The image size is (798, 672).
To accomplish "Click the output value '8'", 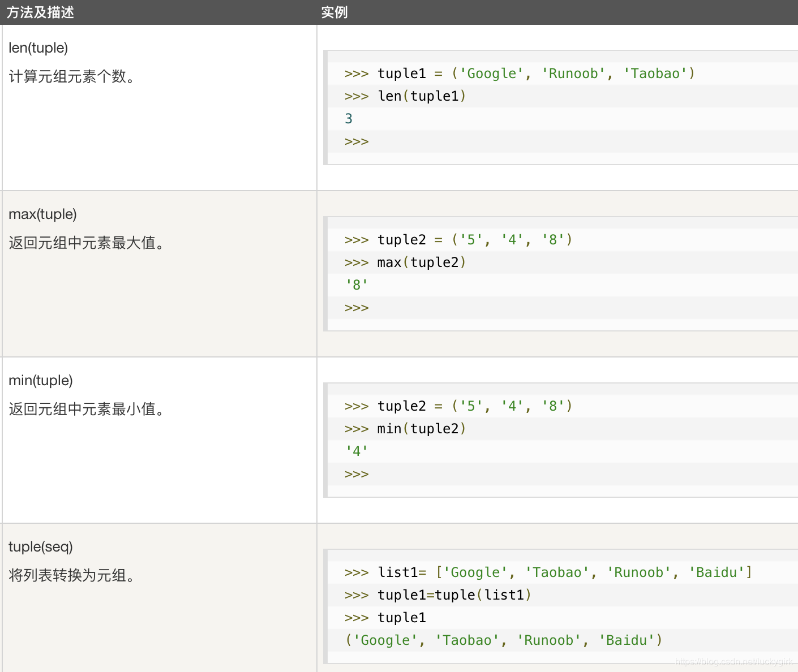I will coord(357,285).
